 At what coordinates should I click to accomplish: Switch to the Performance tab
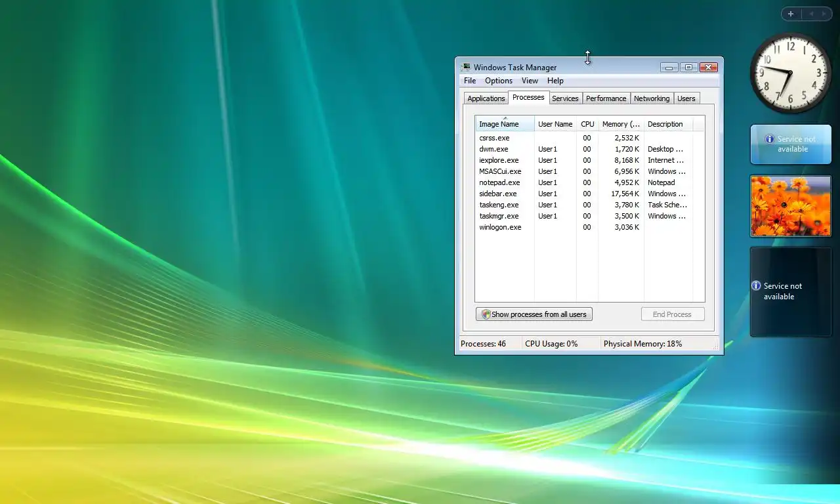[606, 98]
